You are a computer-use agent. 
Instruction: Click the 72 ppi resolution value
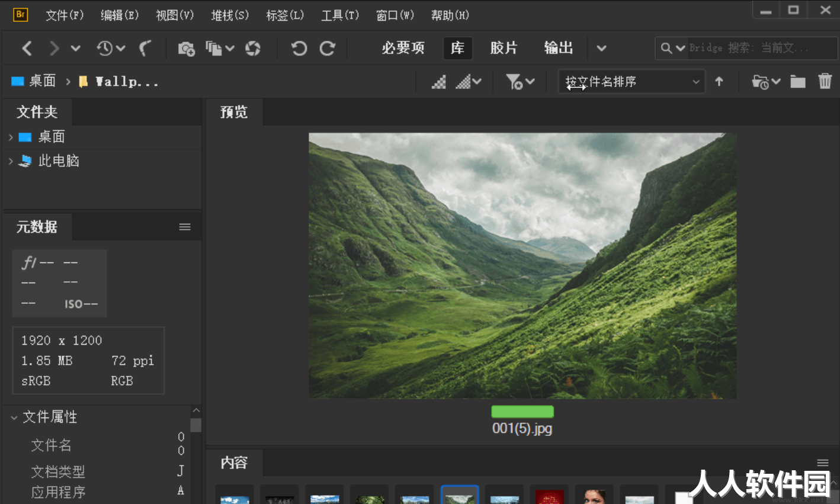point(133,361)
